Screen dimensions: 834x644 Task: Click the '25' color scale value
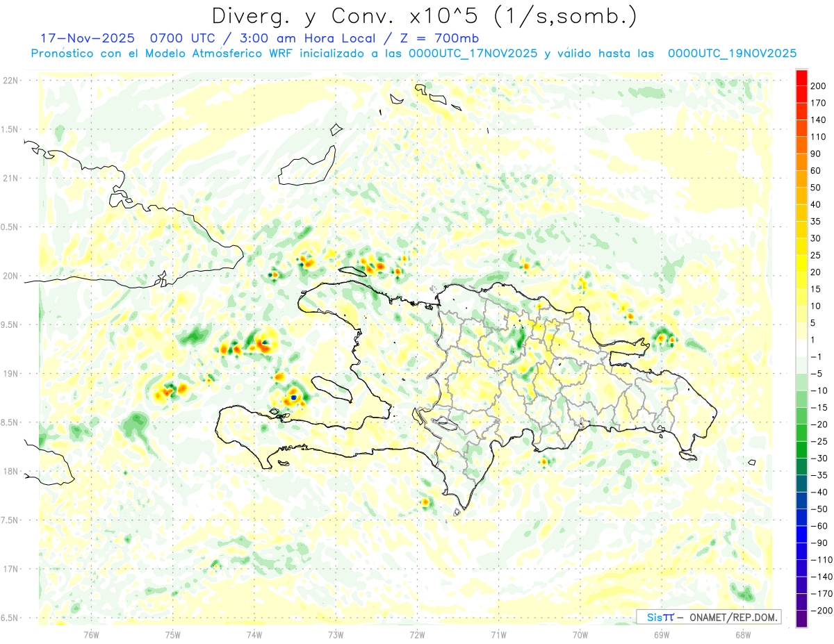click(817, 255)
